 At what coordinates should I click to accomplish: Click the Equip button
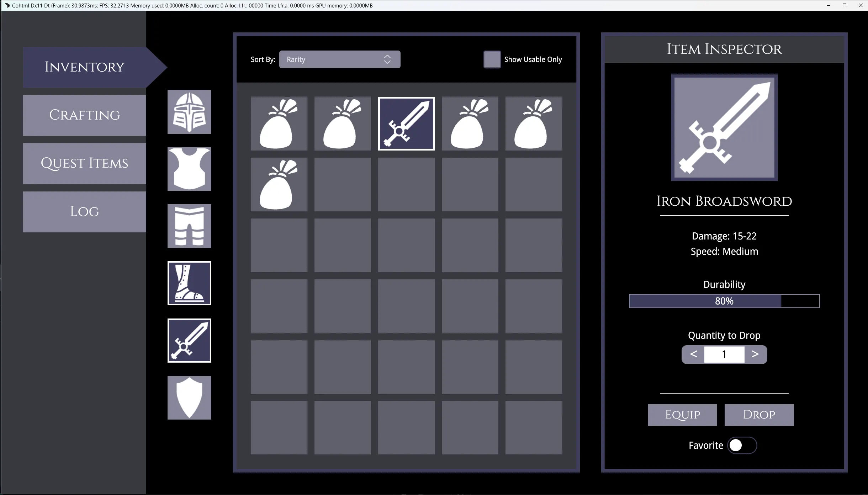[x=682, y=415]
